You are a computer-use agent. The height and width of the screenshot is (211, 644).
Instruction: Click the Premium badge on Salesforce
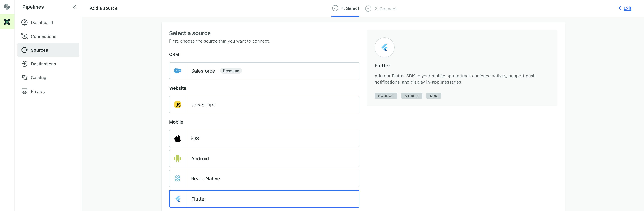point(231,71)
